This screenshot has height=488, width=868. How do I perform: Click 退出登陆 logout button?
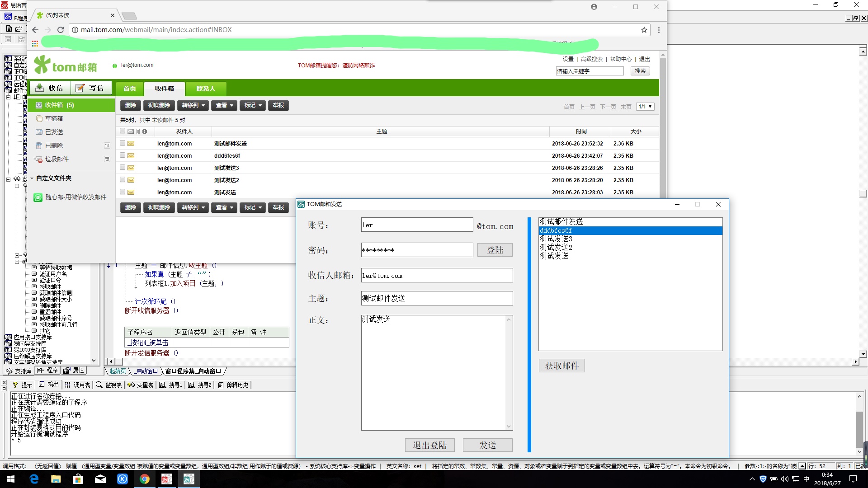430,445
